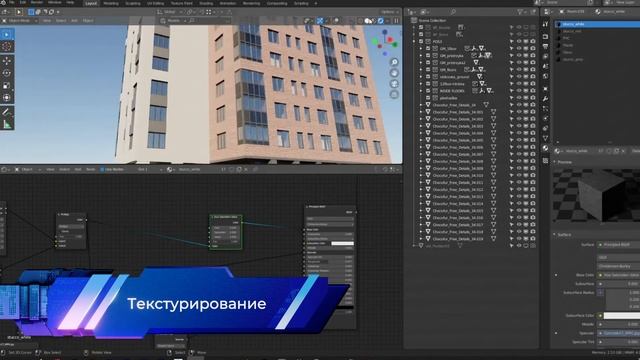This screenshot has width=640, height=360.
Task: Click the Subsurface Color swatch in properties
Action: 622,316
